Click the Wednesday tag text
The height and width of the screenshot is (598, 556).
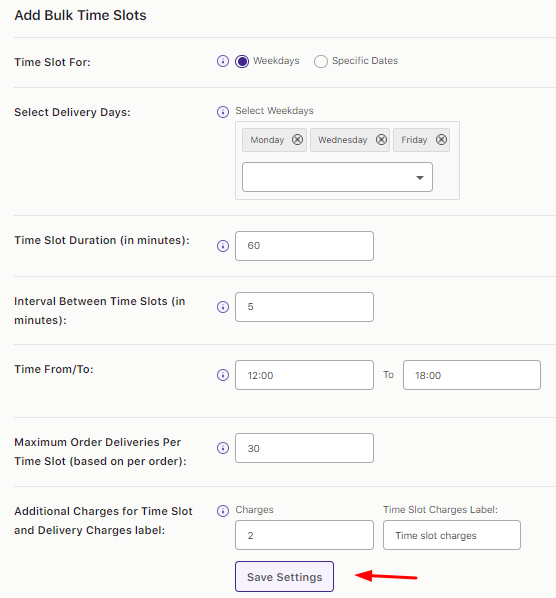342,140
